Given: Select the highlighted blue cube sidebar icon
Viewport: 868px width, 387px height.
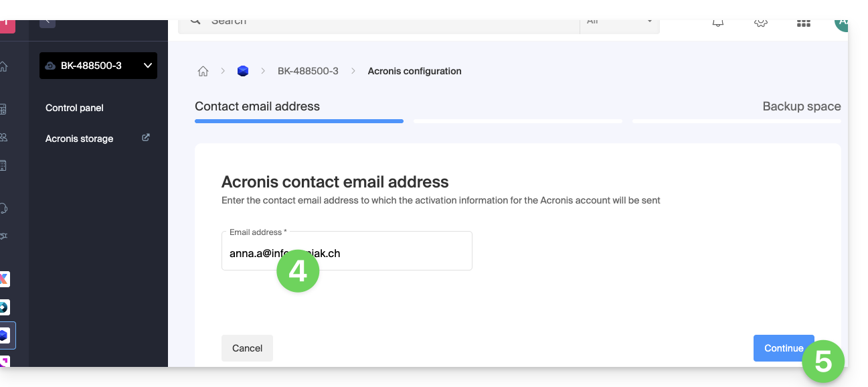Looking at the screenshot, I should [5, 335].
